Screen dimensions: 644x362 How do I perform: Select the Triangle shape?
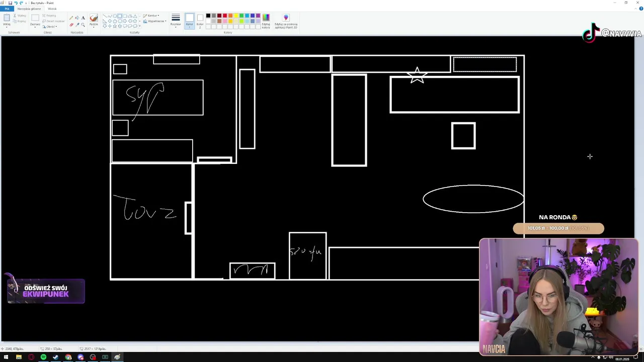coord(135,16)
